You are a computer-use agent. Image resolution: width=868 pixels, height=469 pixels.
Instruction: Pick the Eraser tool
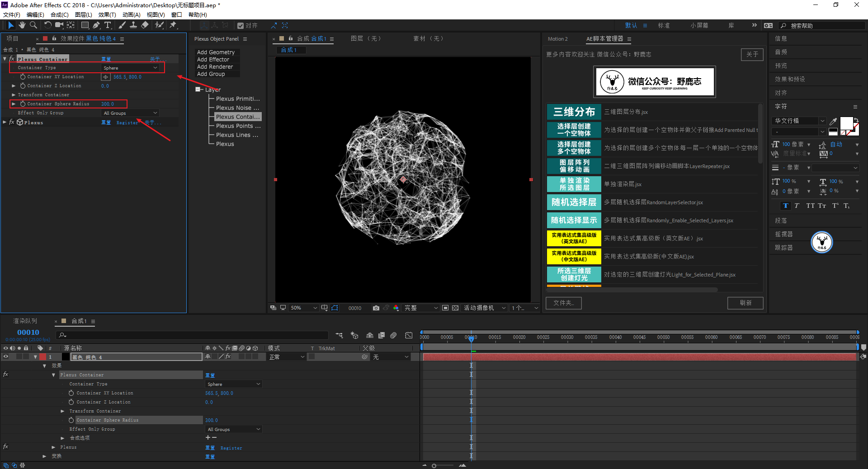[x=145, y=25]
